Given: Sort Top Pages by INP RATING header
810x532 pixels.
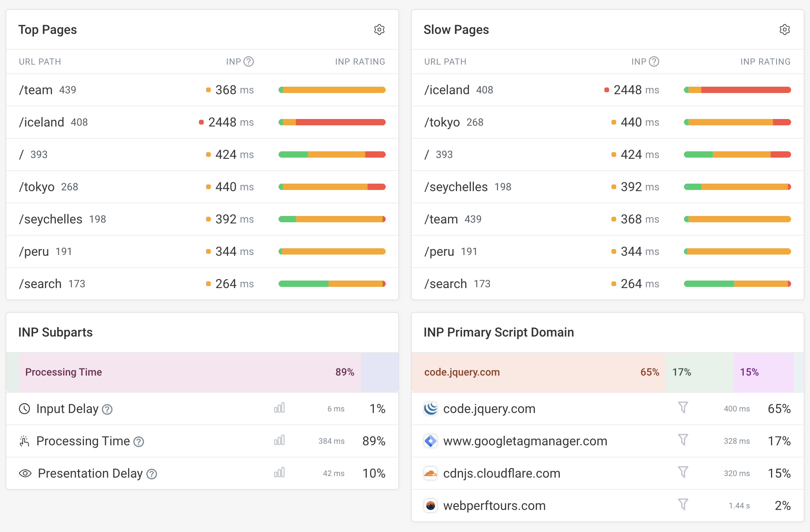Looking at the screenshot, I should [x=360, y=61].
